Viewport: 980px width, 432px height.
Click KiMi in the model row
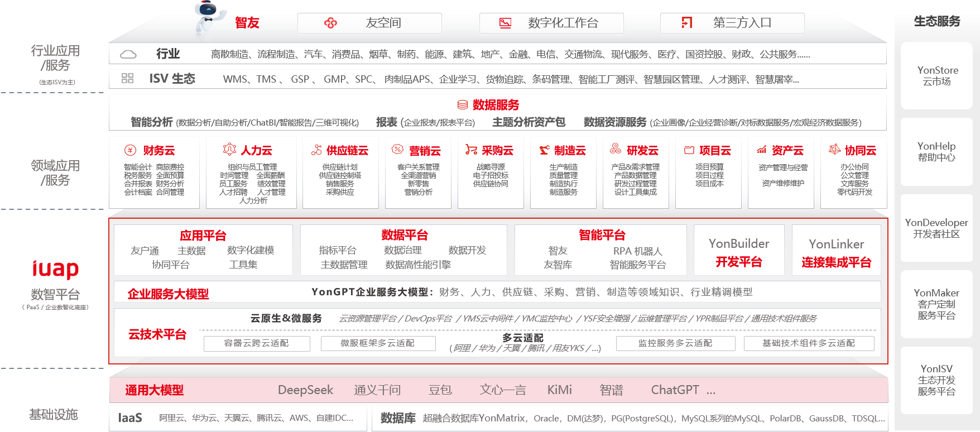(559, 390)
